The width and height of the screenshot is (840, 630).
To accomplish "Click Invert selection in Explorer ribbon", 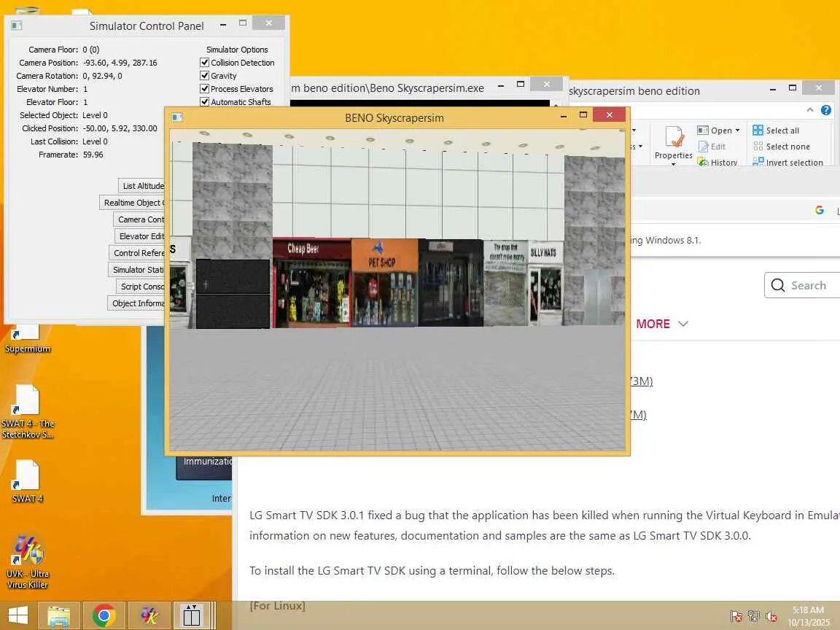I will tap(787, 163).
